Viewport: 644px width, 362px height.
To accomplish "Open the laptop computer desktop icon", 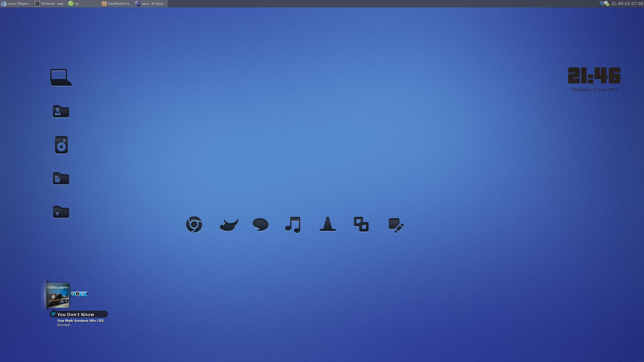I will (x=61, y=77).
